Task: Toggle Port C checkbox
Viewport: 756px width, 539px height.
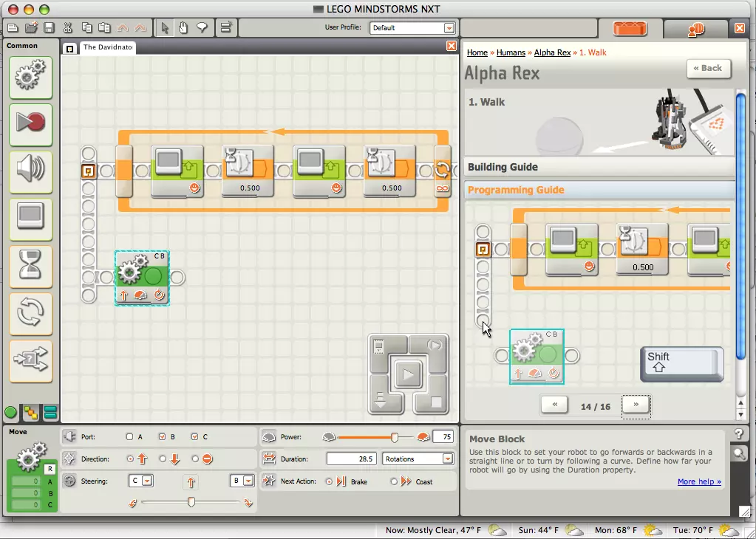Action: coord(194,437)
